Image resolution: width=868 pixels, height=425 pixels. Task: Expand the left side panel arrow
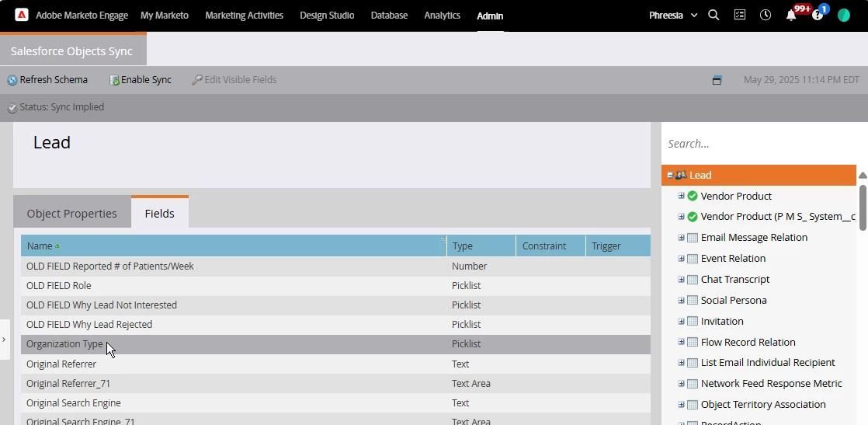point(4,339)
